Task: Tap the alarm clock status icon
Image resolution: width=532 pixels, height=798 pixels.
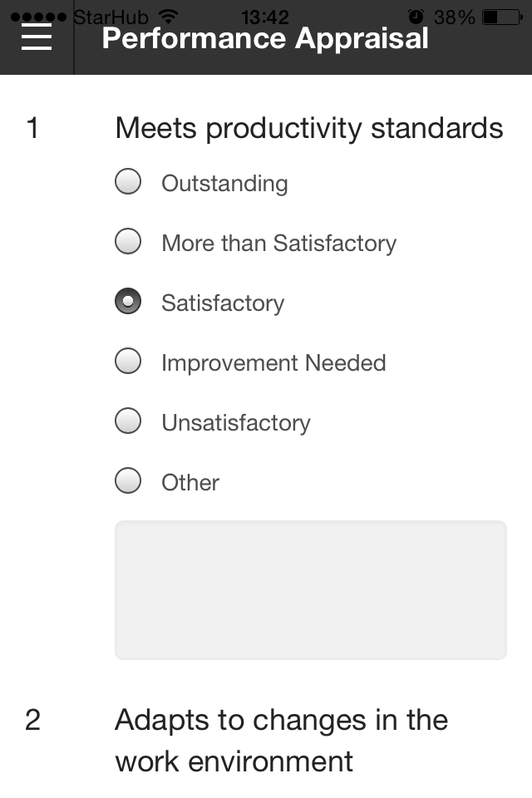Action: [x=416, y=17]
